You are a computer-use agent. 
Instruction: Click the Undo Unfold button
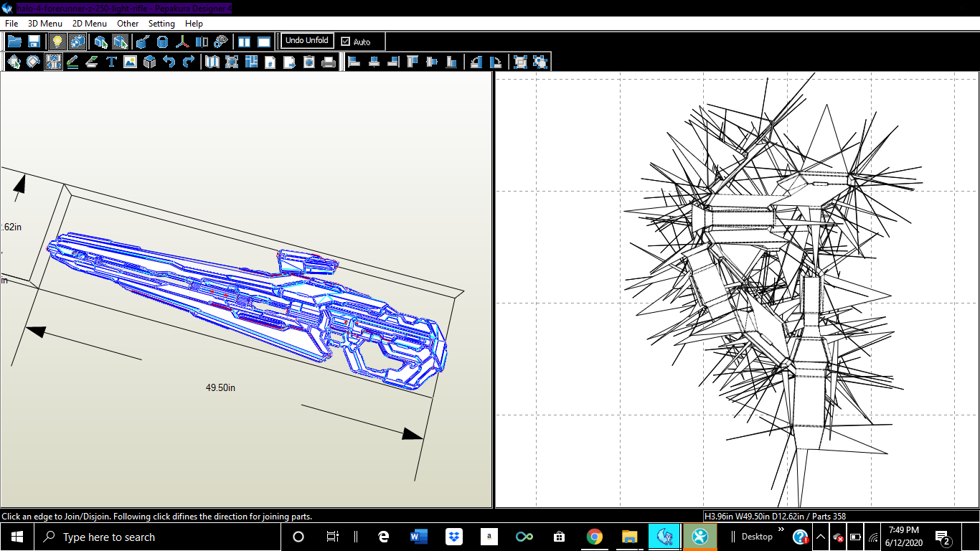(306, 41)
